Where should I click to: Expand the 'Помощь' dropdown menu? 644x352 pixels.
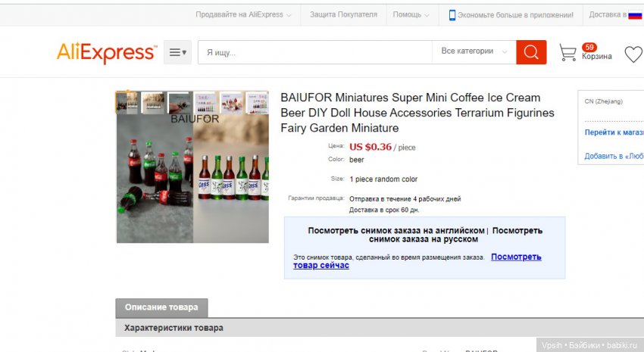point(411,14)
